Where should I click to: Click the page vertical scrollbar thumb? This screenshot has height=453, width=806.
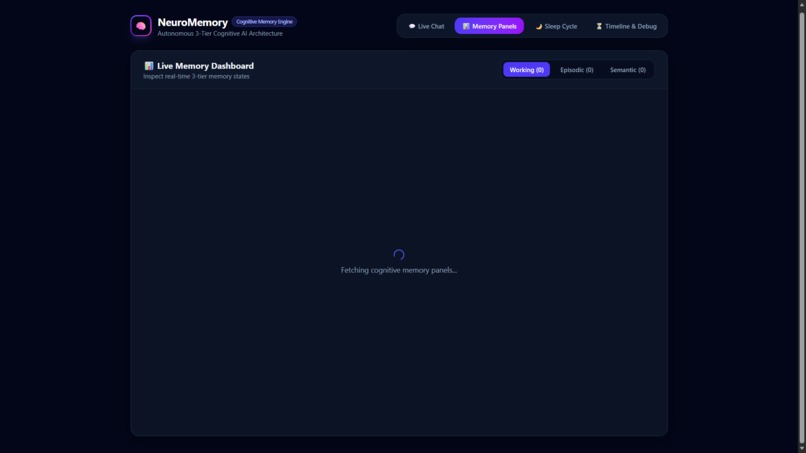point(801,227)
